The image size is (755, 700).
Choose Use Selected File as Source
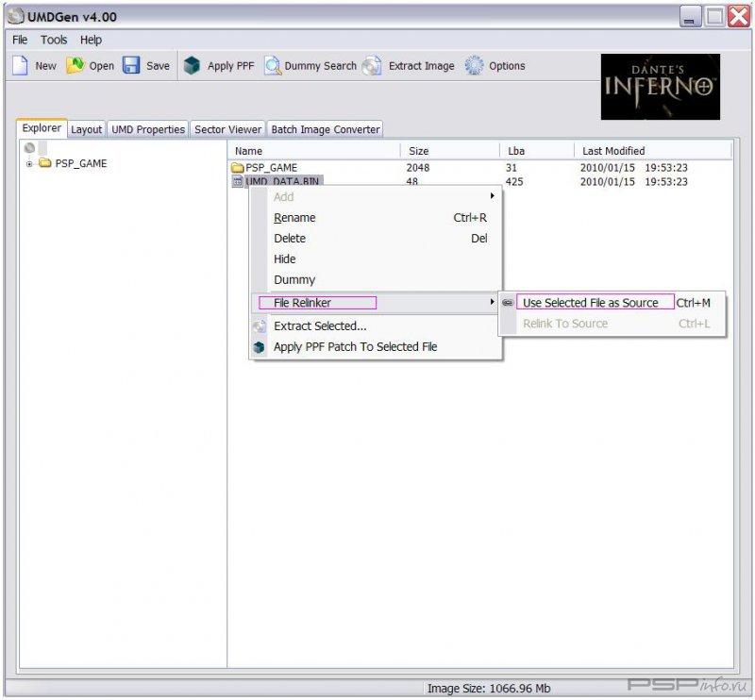tap(590, 303)
